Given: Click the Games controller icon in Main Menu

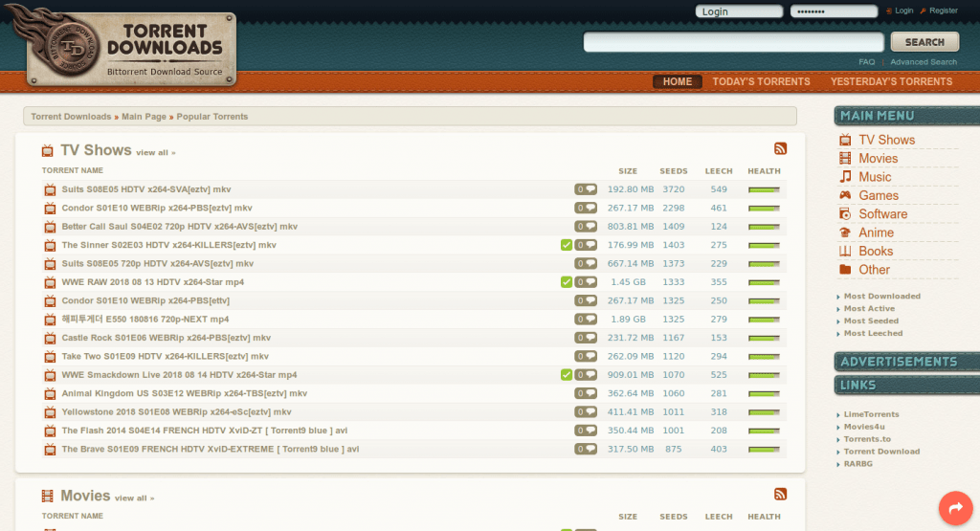Looking at the screenshot, I should 845,195.
